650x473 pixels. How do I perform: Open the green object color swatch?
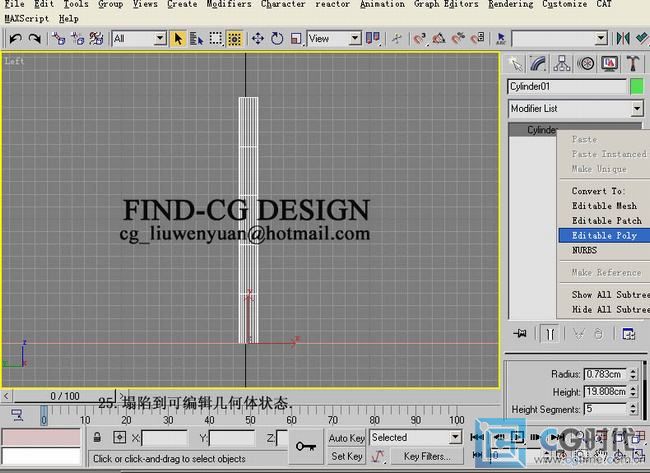point(637,87)
